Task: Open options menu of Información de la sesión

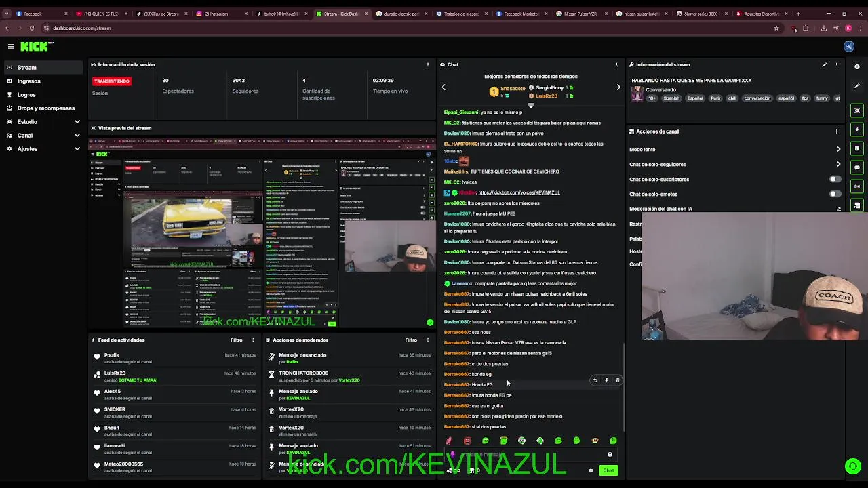Action: coord(427,64)
